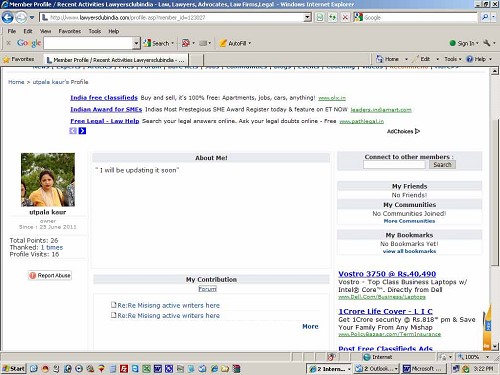The image size is (500, 375).
Task: Go back with the browser Back arrow
Action: [x=8, y=17]
